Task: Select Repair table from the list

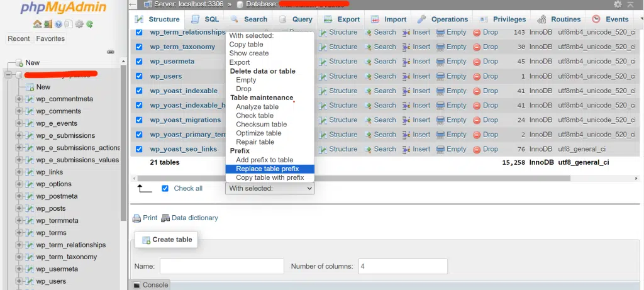Action: point(270,142)
